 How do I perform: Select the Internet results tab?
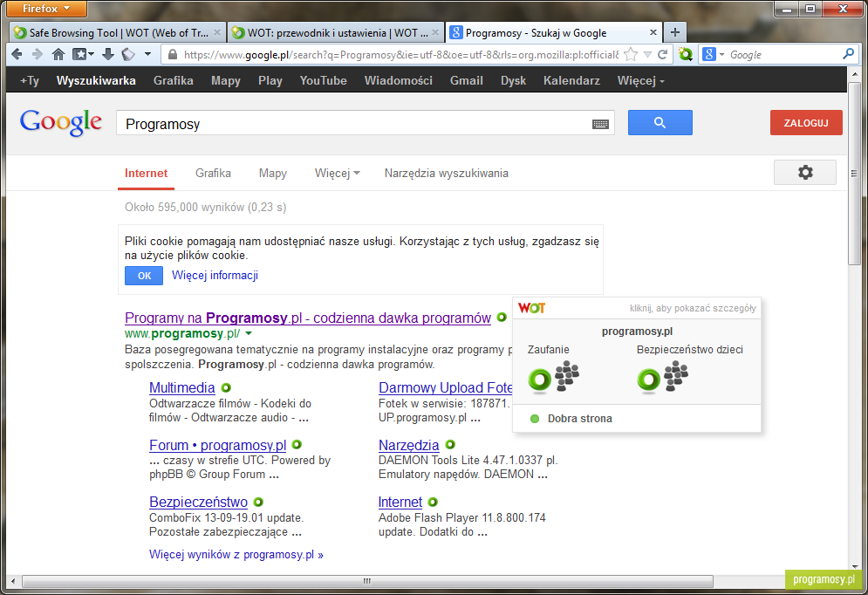(x=147, y=174)
